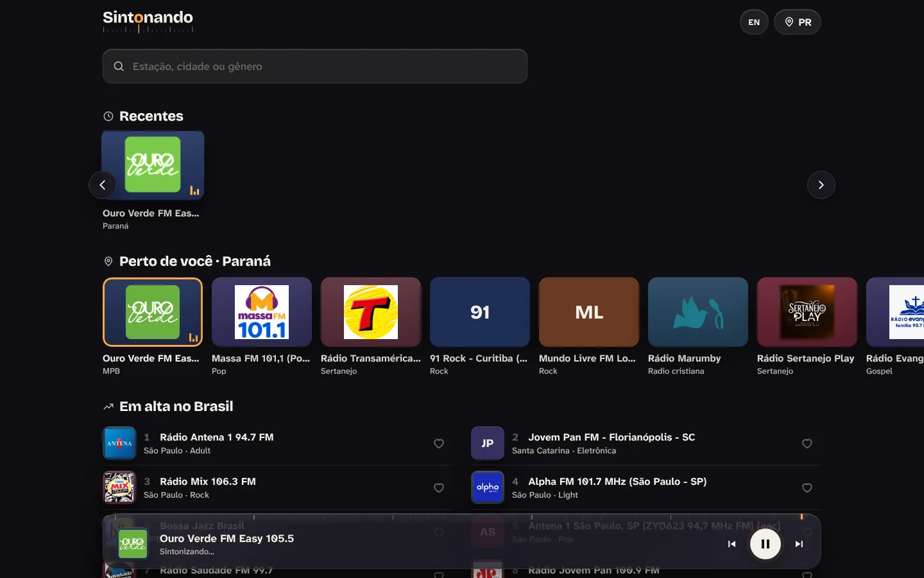Click the tuner dial strip above player
The image size is (924, 578).
(462, 517)
